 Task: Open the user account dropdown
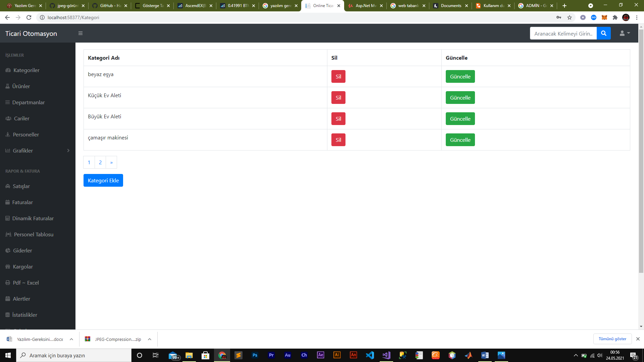click(x=624, y=33)
